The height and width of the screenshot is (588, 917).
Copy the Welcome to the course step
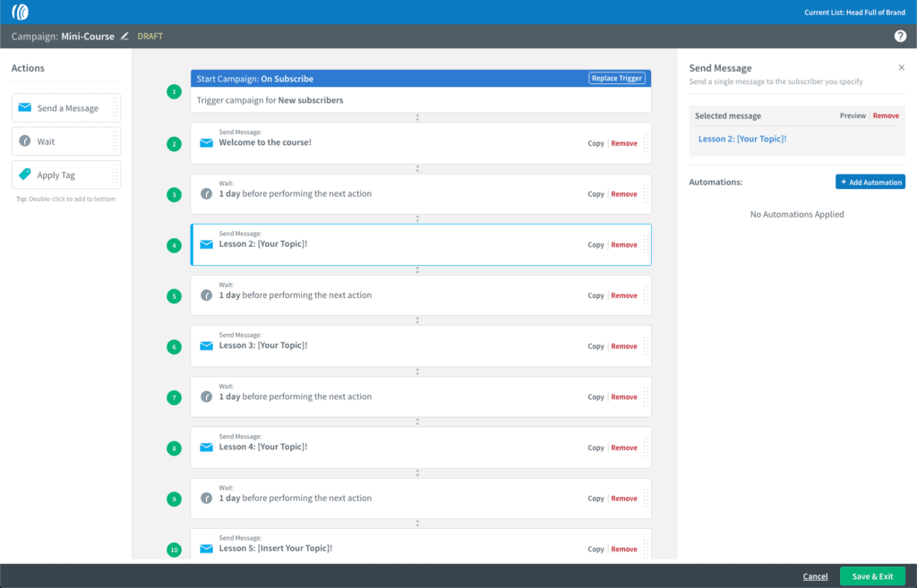(x=596, y=143)
